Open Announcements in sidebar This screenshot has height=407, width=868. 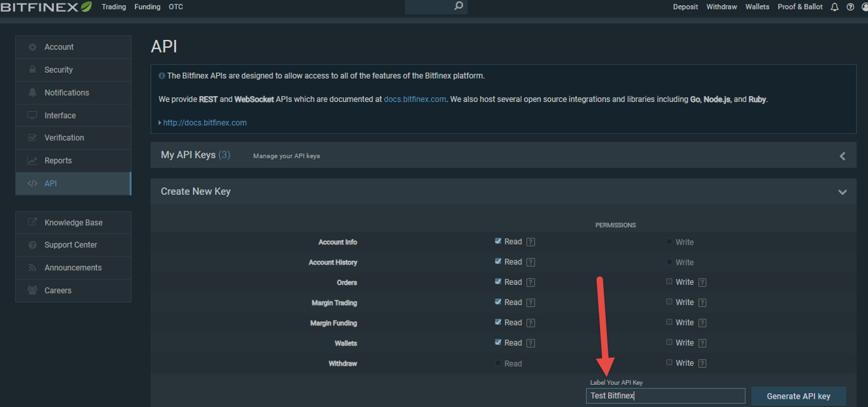point(73,268)
